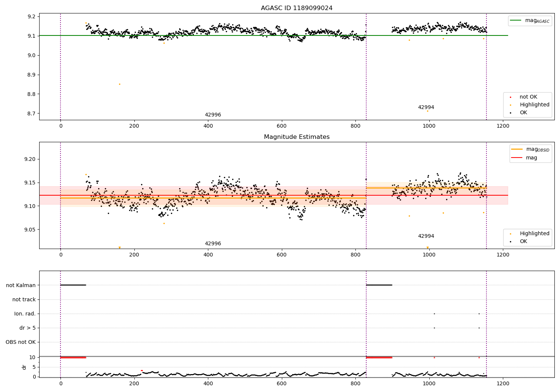Click the orange down-triangle marker near x=160
The height and width of the screenshot is (392, 560).
pos(119,248)
